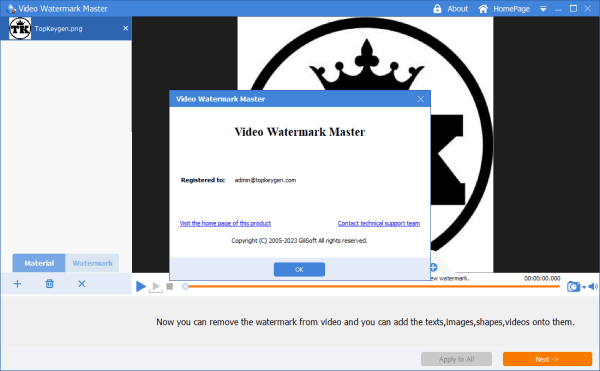Open 'Visit the home page of this product' link
The width and height of the screenshot is (600, 371).
(225, 223)
